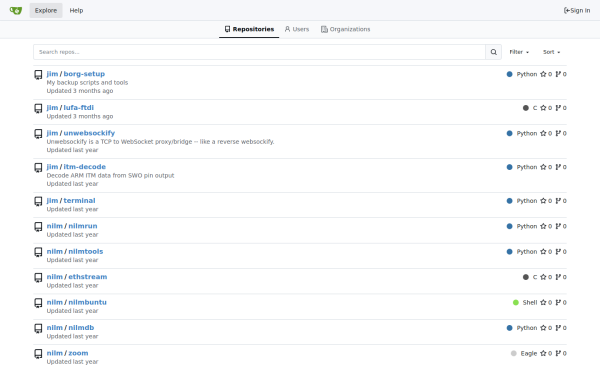Click 'Updated 3 months ago' under lufa-ftdi
The height and width of the screenshot is (375, 600).
click(x=80, y=116)
